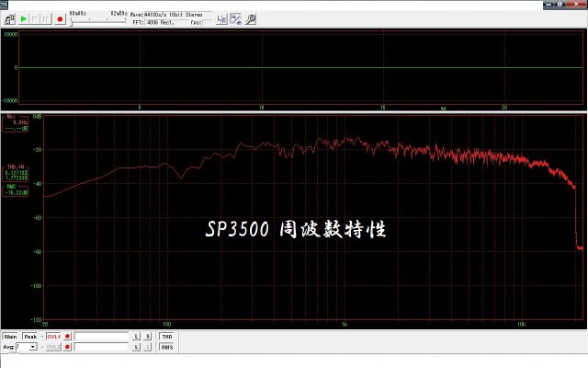Record overlay with OVL1 red dot button

[67, 337]
